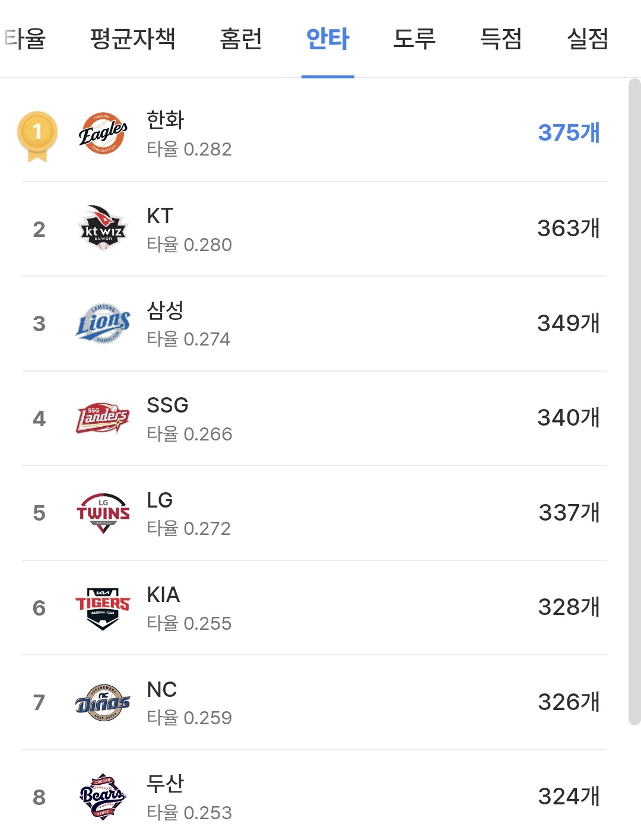Viewport: 641px width, 840px height.
Task: Click the LG Twins team logo
Action: coord(103,513)
